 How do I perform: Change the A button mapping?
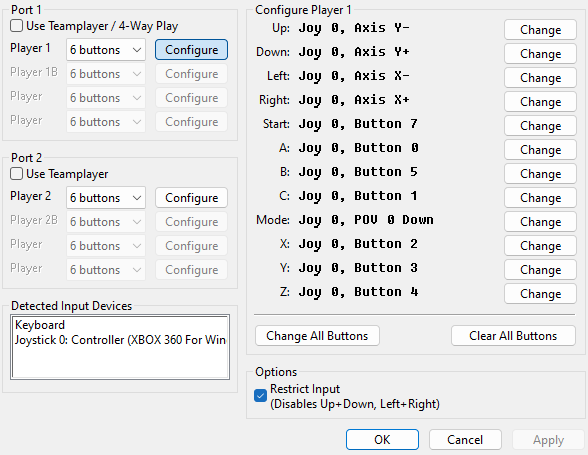coord(540,150)
